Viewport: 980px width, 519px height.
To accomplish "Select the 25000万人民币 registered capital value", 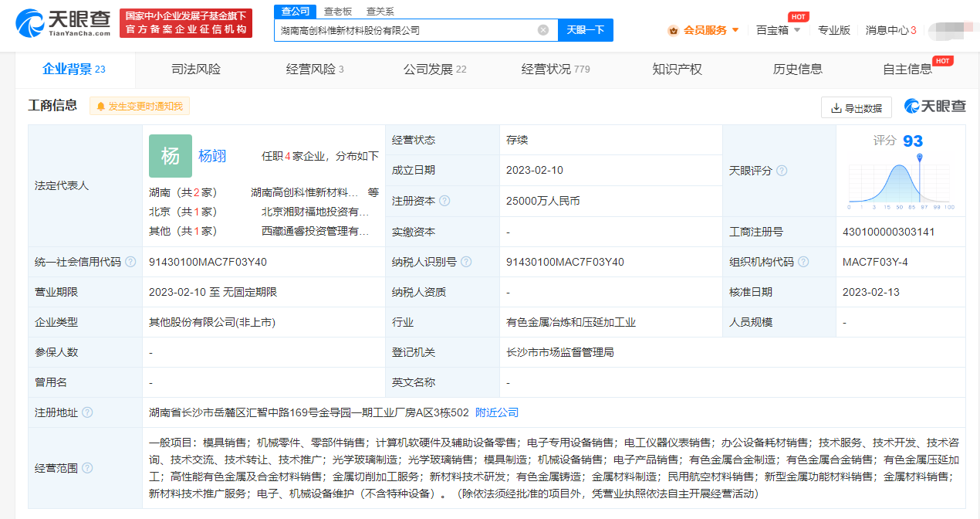I will click(x=542, y=201).
